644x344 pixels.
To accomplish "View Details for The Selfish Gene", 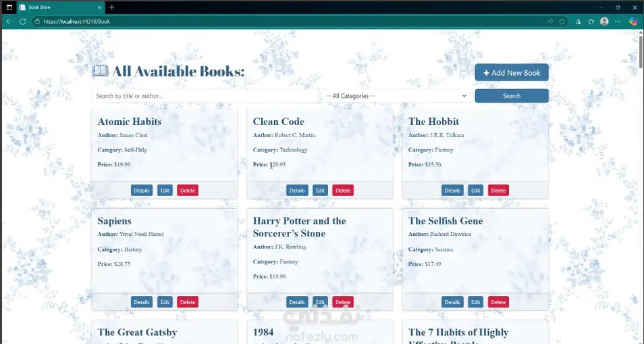I will pos(452,302).
